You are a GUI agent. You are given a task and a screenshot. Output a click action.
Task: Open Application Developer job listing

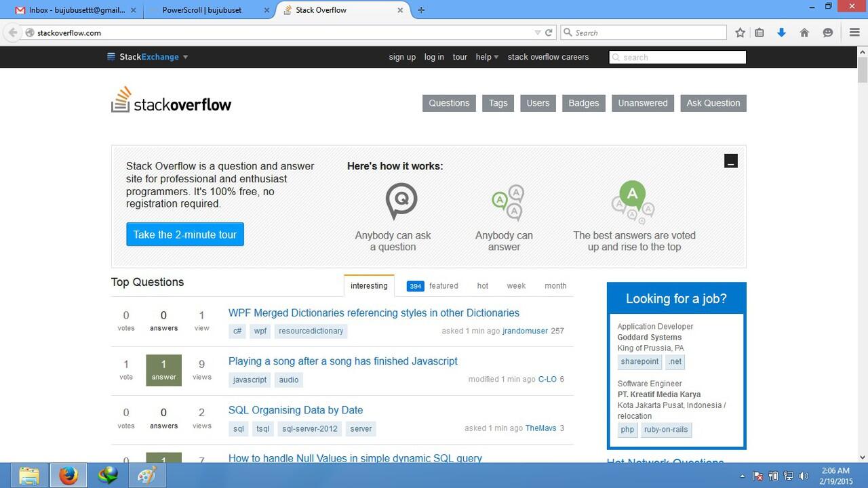(x=655, y=326)
